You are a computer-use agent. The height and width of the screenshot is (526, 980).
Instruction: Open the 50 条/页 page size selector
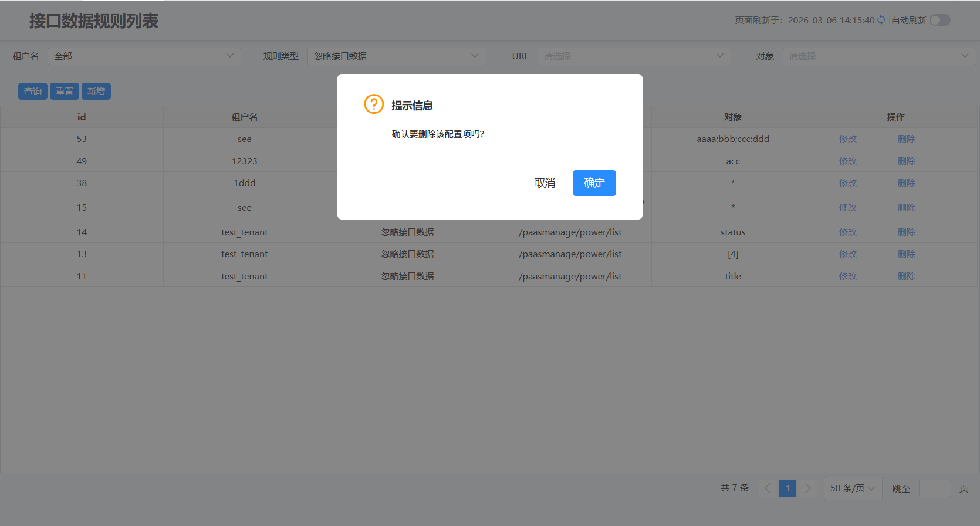pyautogui.click(x=853, y=488)
